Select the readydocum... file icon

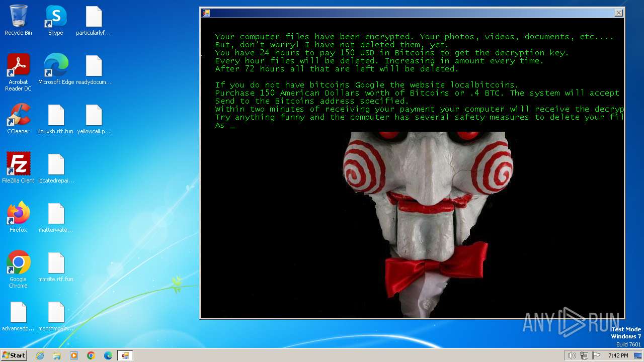click(94, 70)
